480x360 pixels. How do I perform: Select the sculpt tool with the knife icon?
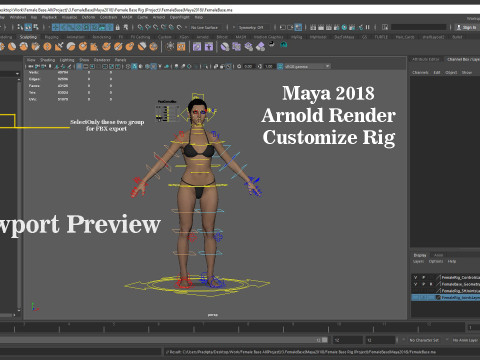[x=59, y=46]
